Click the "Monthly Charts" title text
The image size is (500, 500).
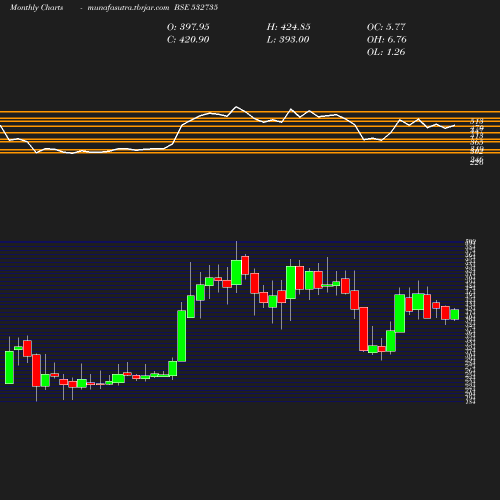pyautogui.click(x=36, y=7)
